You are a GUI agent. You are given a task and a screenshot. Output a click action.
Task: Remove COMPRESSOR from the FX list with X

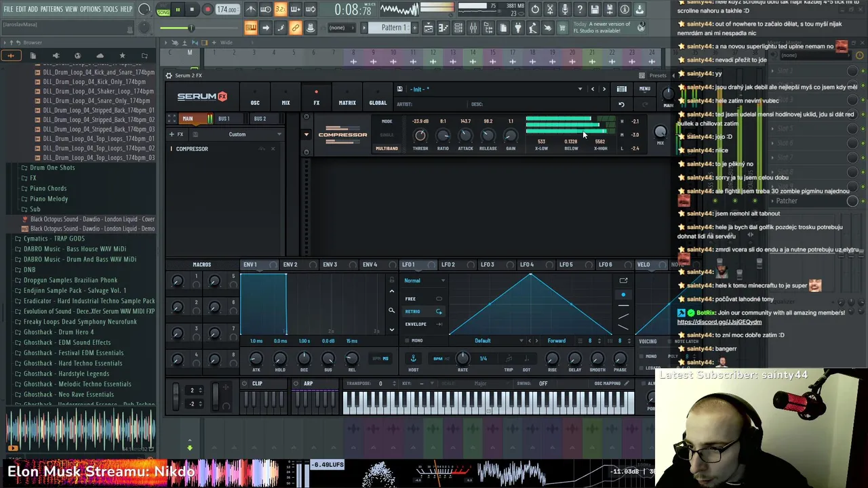click(x=273, y=148)
